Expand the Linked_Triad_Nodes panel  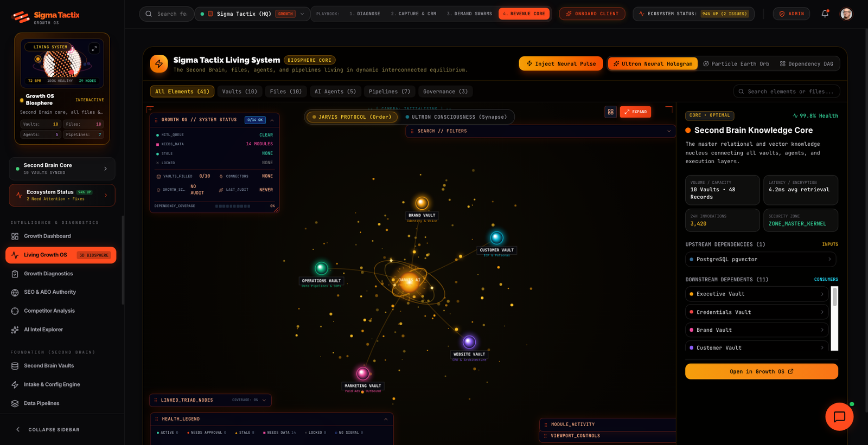click(x=264, y=400)
